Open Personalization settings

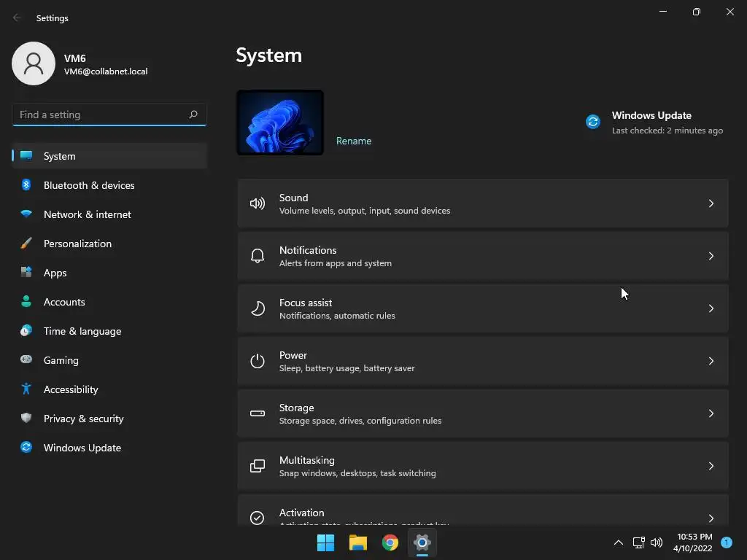point(109,244)
